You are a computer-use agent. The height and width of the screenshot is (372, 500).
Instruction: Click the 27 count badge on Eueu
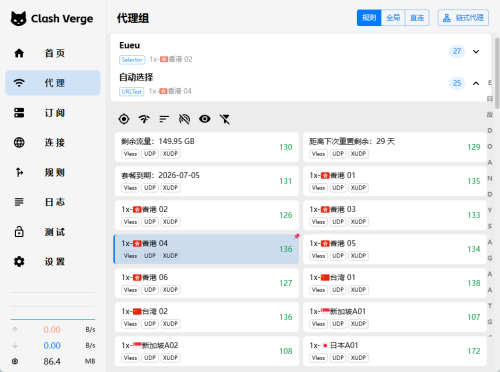(x=457, y=51)
